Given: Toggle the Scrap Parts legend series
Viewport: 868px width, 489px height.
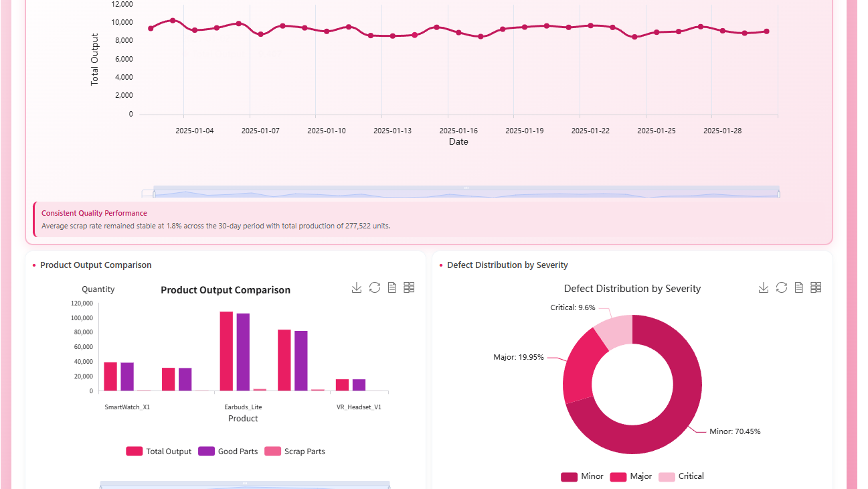Looking at the screenshot, I should tap(295, 451).
